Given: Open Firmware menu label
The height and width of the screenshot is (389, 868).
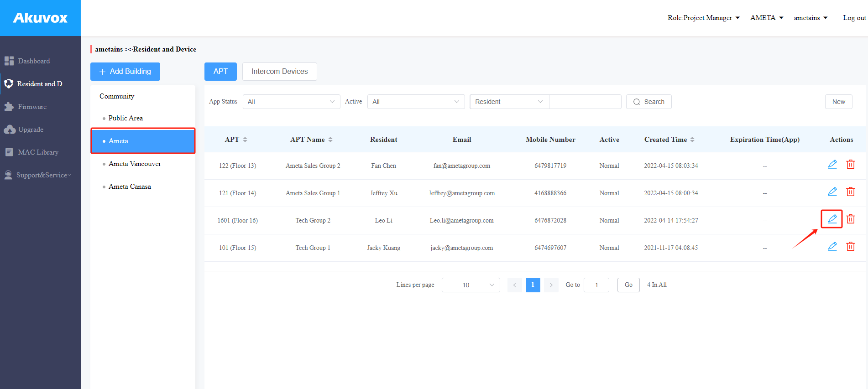Looking at the screenshot, I should pos(32,107).
